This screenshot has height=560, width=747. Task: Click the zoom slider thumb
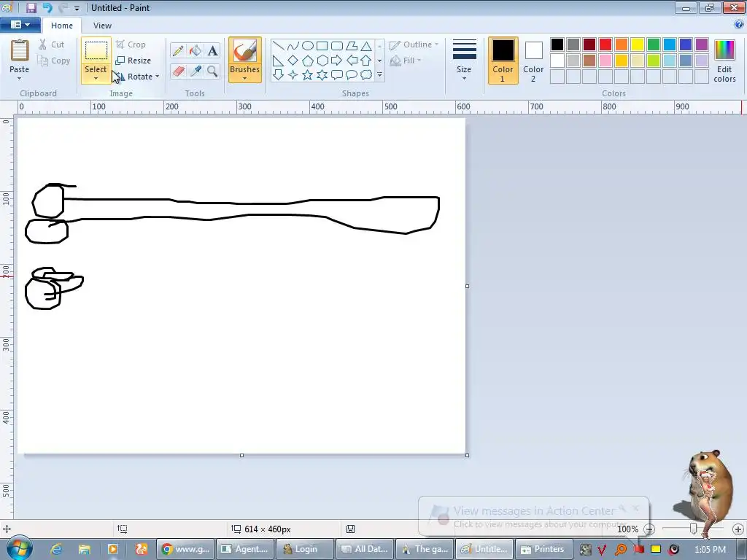tap(694, 528)
